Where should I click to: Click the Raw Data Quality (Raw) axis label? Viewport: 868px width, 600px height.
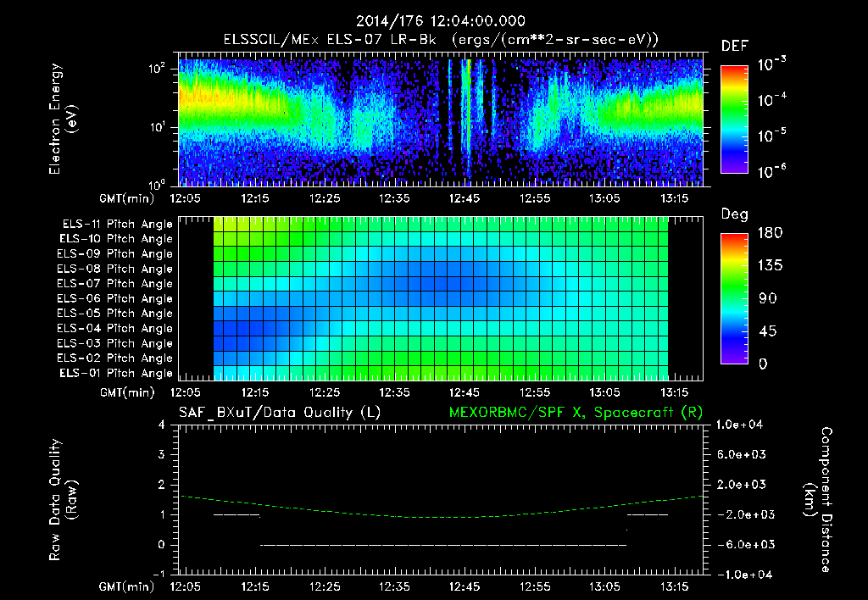[x=62, y=500]
